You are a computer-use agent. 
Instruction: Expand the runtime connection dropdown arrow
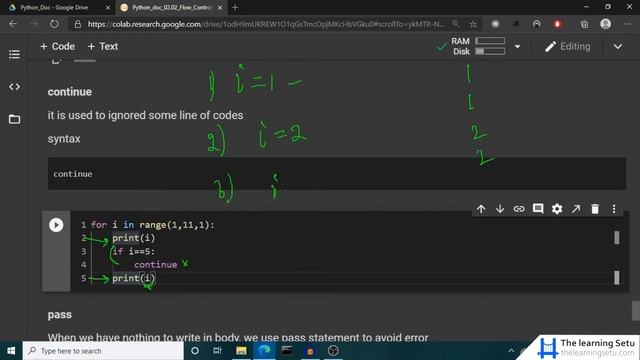[x=517, y=47]
